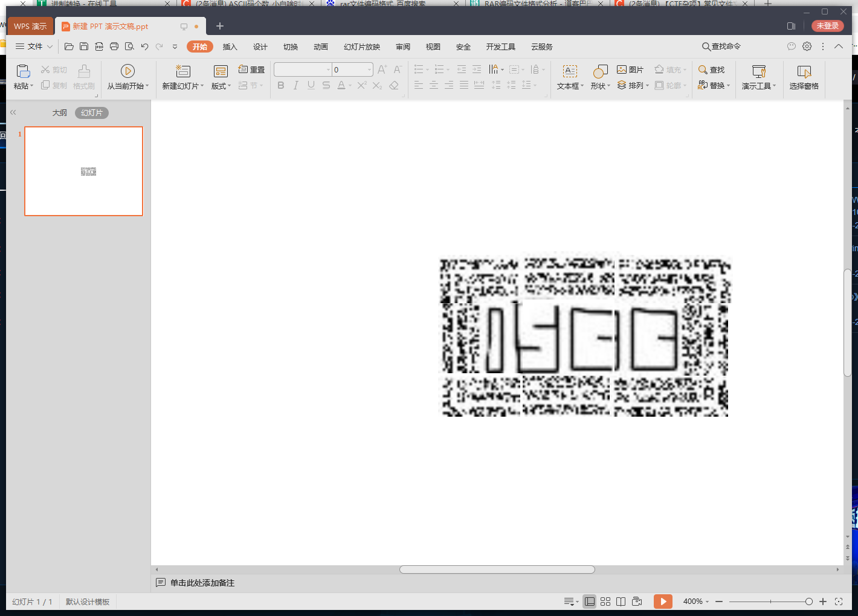Expand the 文件 menu dropdown arrow
858x616 pixels.
50,47
